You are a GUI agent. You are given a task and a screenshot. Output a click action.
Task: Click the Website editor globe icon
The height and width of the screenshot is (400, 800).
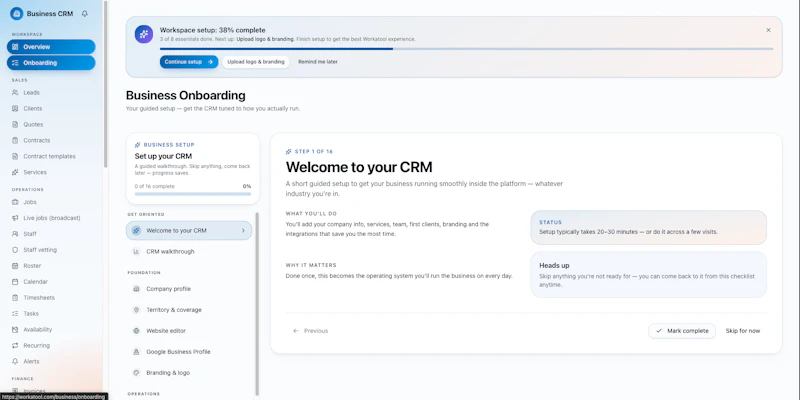tap(136, 331)
